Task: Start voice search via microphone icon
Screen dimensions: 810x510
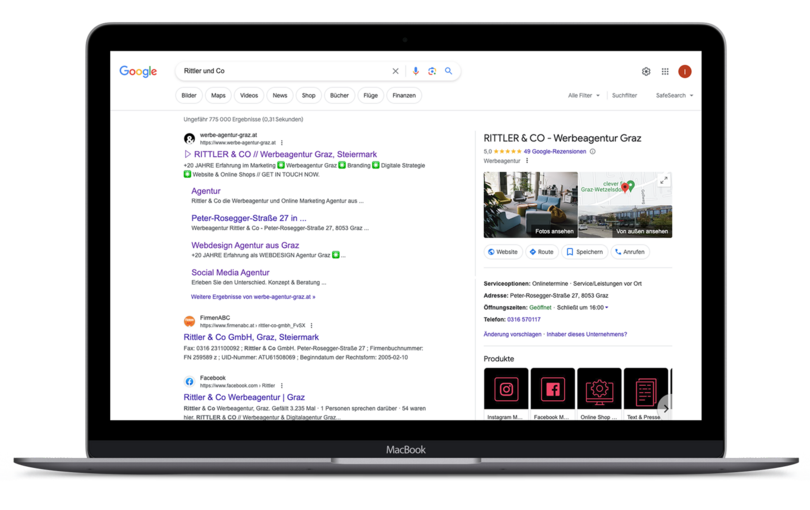Action: point(416,71)
